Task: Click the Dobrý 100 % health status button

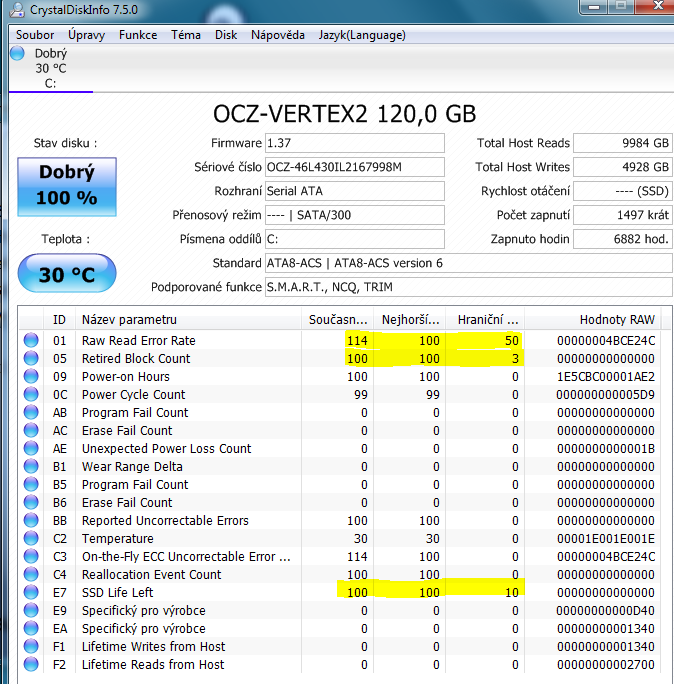Action: (x=67, y=187)
